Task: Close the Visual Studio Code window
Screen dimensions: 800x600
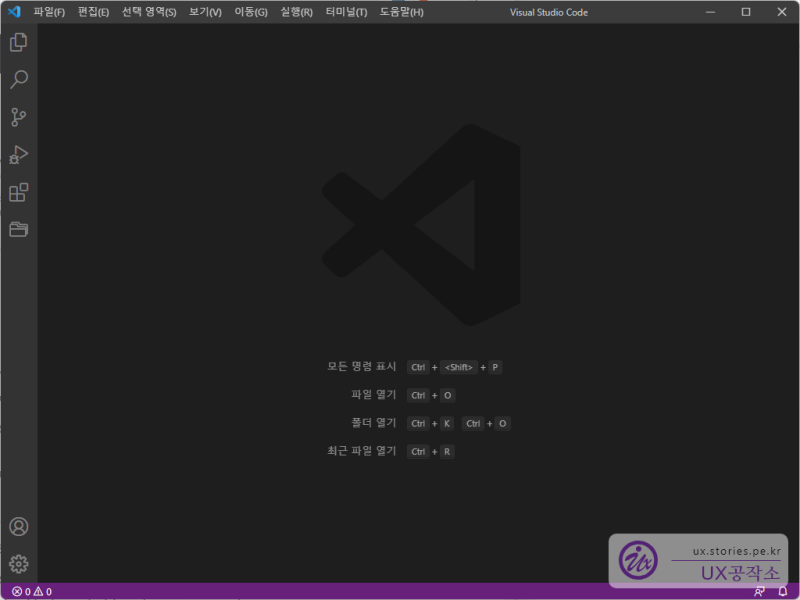Action: [782, 12]
